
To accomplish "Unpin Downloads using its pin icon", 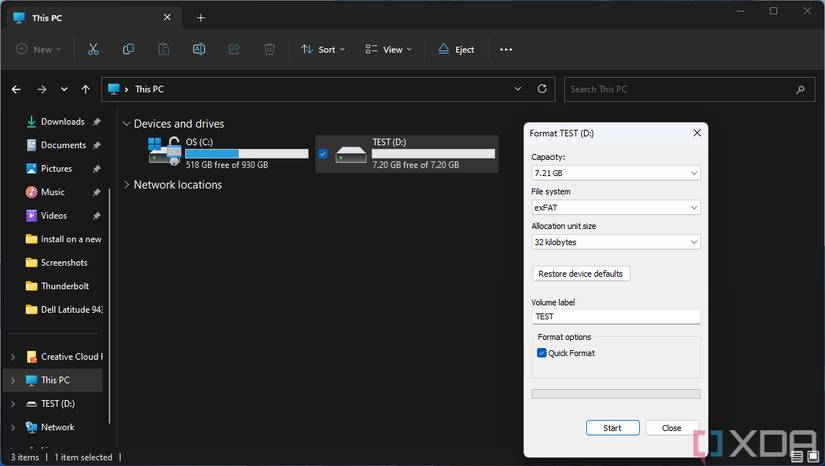I will coord(96,122).
